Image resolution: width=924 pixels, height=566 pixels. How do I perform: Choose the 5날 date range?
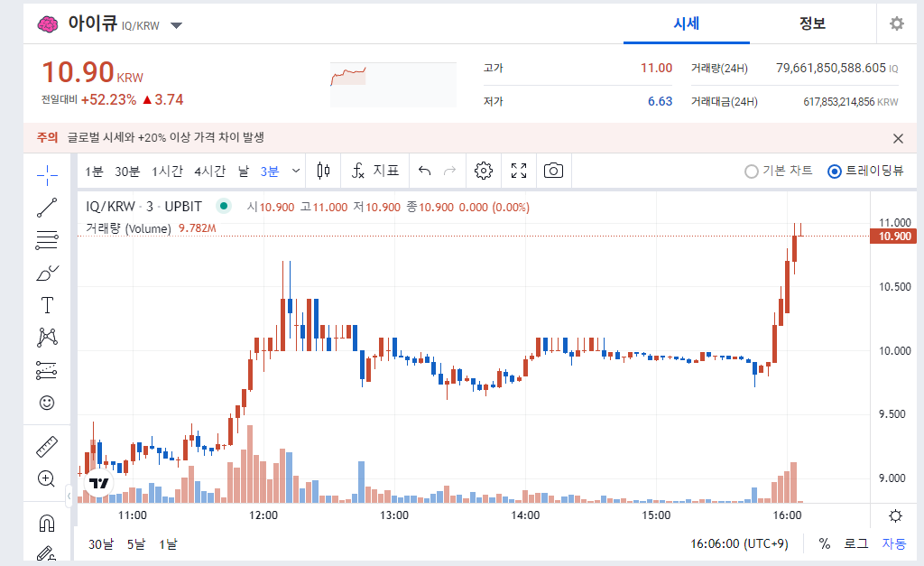[136, 544]
